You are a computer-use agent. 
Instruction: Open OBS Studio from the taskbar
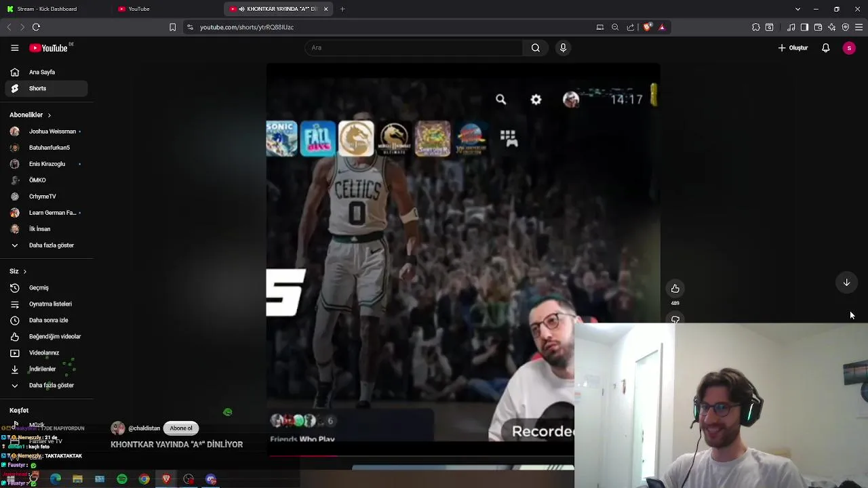[189, 479]
